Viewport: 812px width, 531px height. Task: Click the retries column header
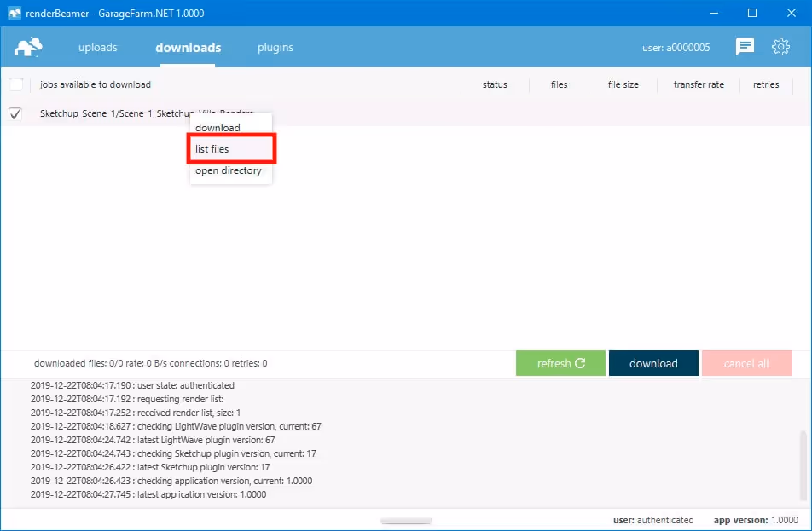(x=765, y=84)
